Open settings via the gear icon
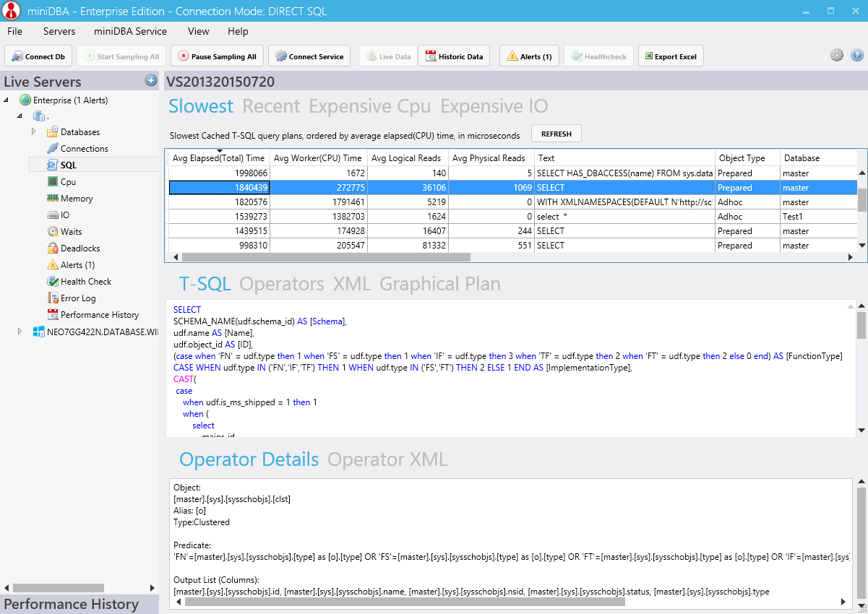The image size is (868, 614). point(837,56)
